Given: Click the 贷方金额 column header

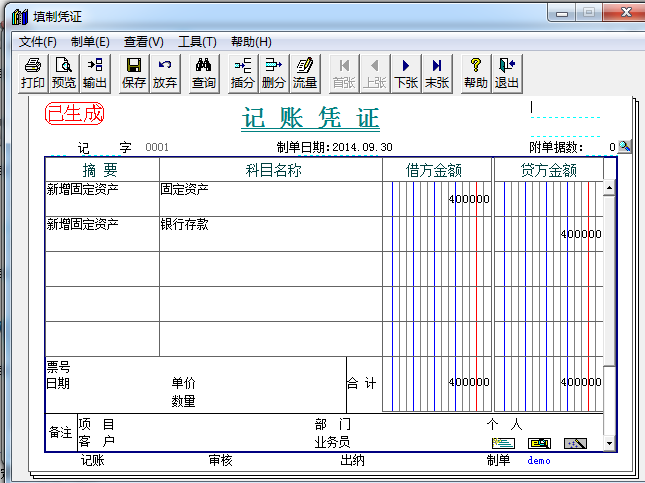Looking at the screenshot, I should [549, 170].
